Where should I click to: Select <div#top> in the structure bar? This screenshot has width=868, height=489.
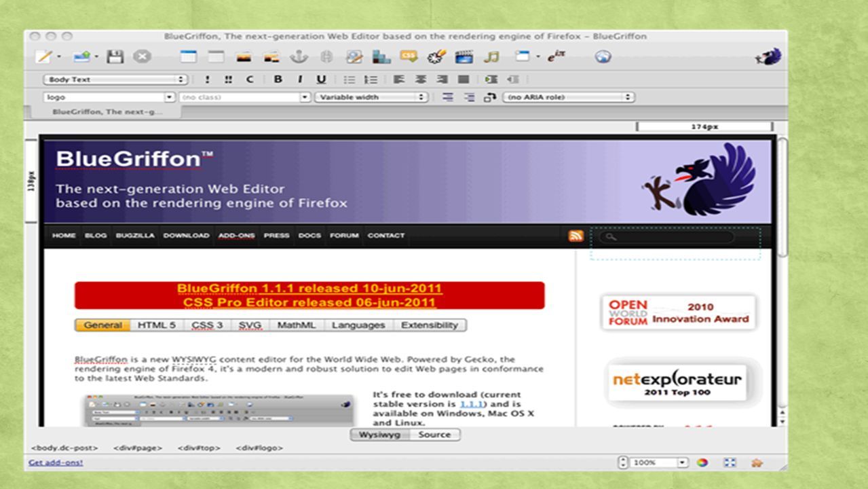(199, 448)
